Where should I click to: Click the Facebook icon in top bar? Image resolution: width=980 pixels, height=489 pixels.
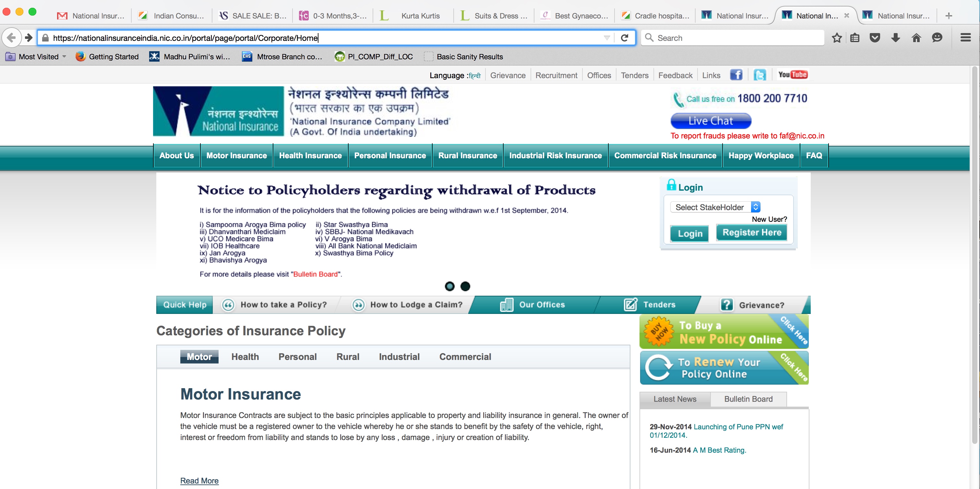[736, 75]
